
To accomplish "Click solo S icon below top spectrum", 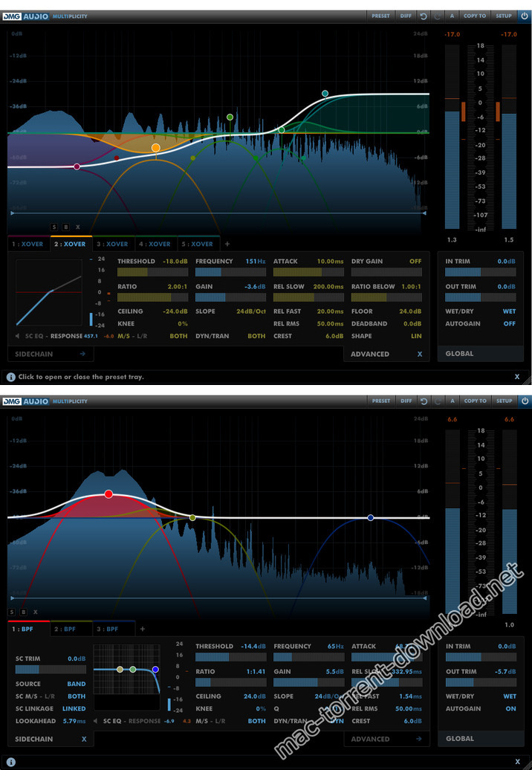I will pyautogui.click(x=55, y=227).
